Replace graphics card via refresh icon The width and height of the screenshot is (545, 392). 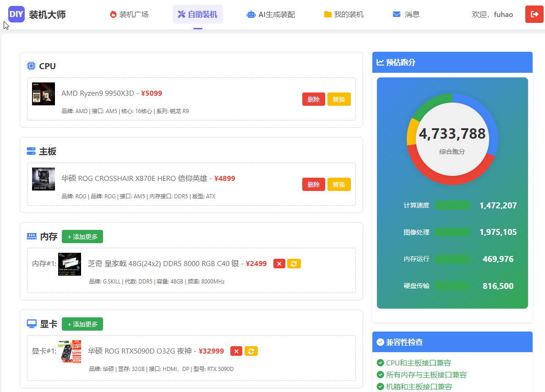tap(251, 351)
